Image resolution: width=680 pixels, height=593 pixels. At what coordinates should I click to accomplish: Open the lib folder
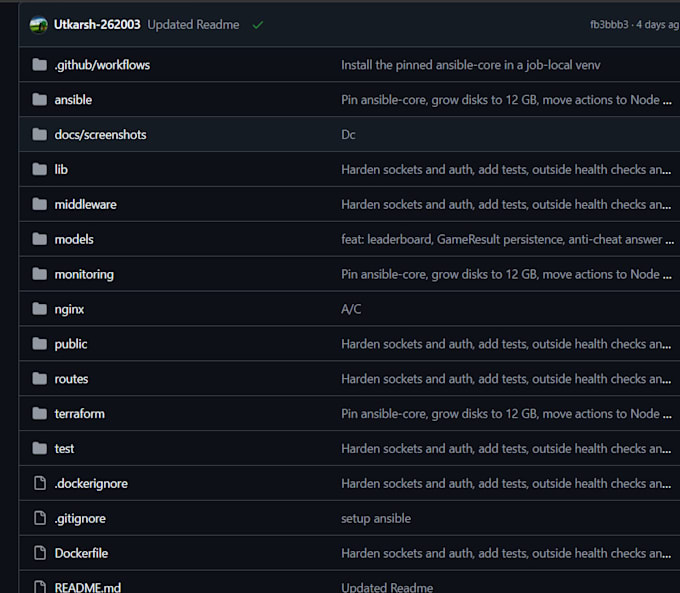tap(61, 170)
